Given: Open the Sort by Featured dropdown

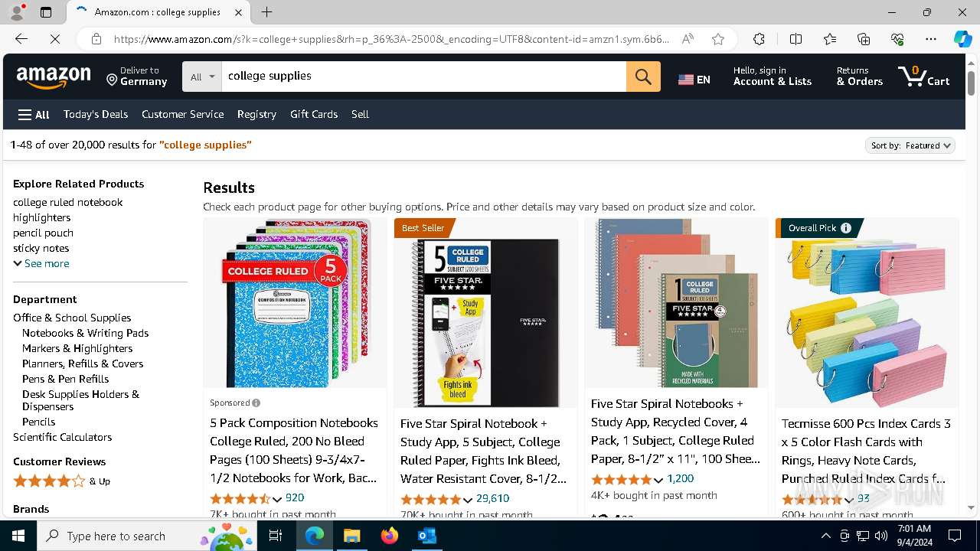Looking at the screenshot, I should point(910,145).
